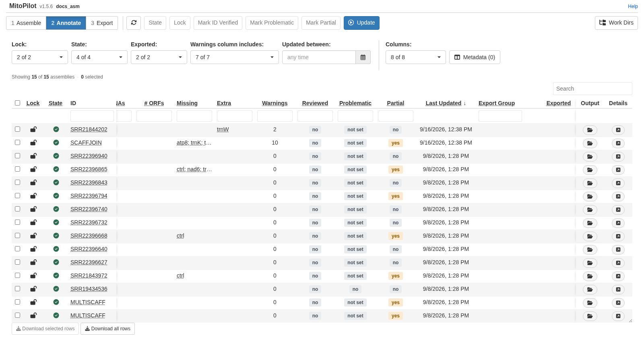Expand the State filter dropdown

pos(99,57)
